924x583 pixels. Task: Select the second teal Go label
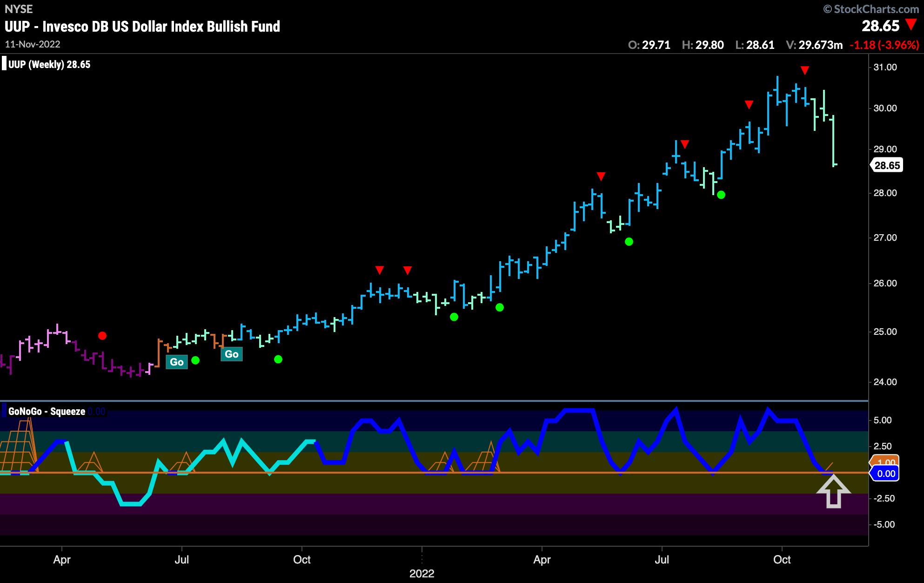[x=232, y=354]
